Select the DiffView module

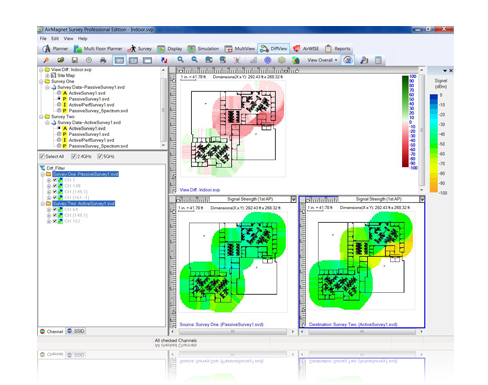click(x=274, y=49)
